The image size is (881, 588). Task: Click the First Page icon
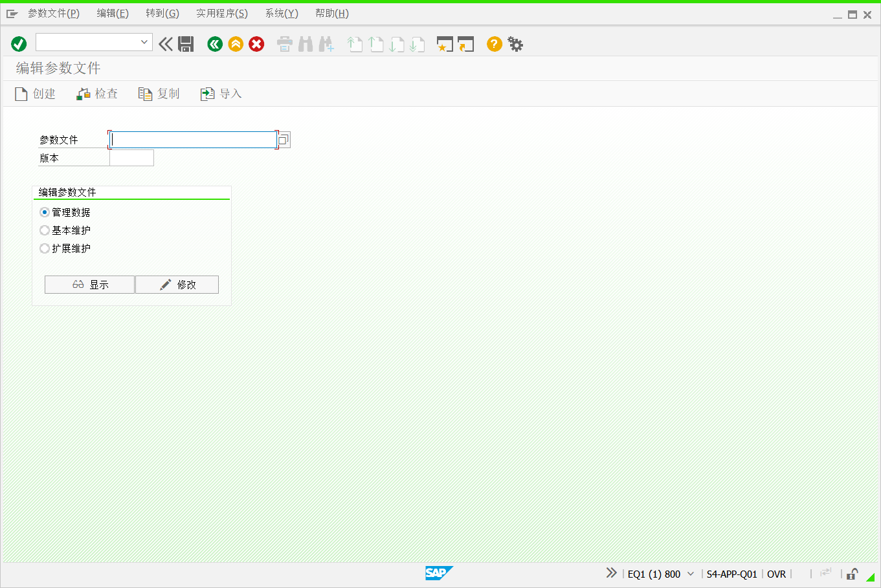click(x=355, y=44)
